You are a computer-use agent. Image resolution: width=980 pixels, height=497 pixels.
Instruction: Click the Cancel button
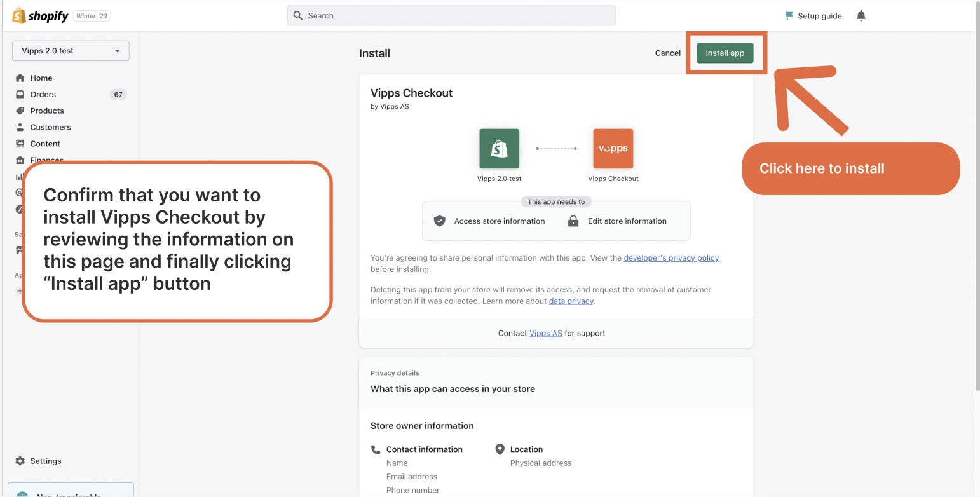coord(668,53)
